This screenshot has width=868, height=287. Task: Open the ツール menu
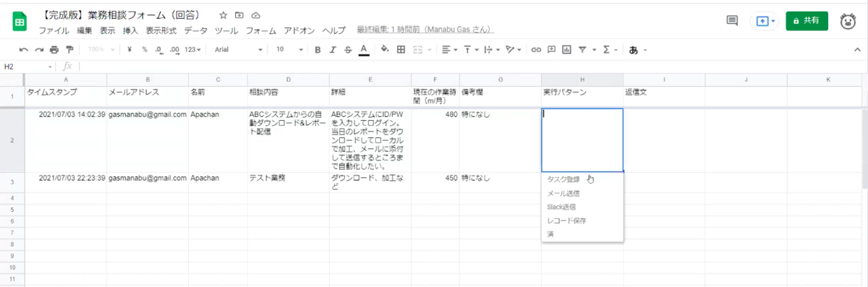227,30
